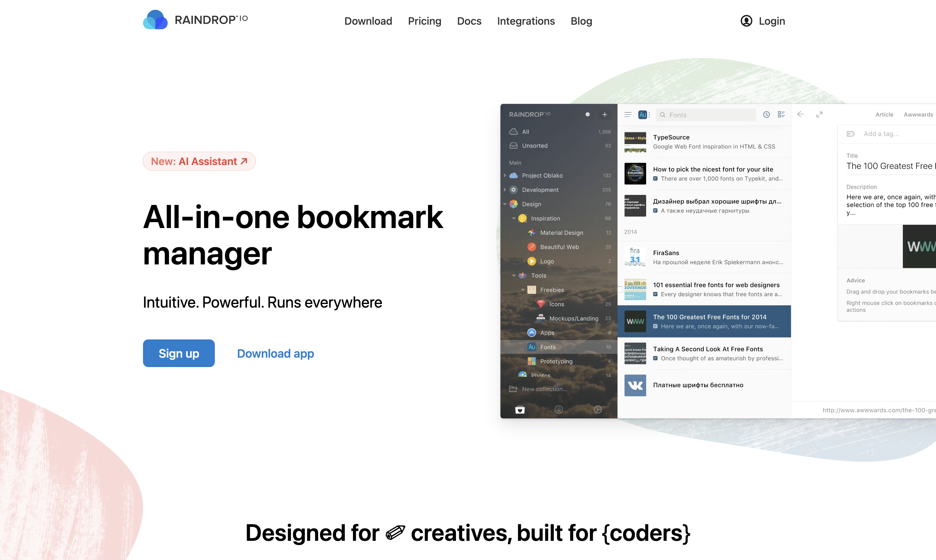Open 'Taking A Second Look At Free Fonts'
The height and width of the screenshot is (560, 936).
point(704,353)
